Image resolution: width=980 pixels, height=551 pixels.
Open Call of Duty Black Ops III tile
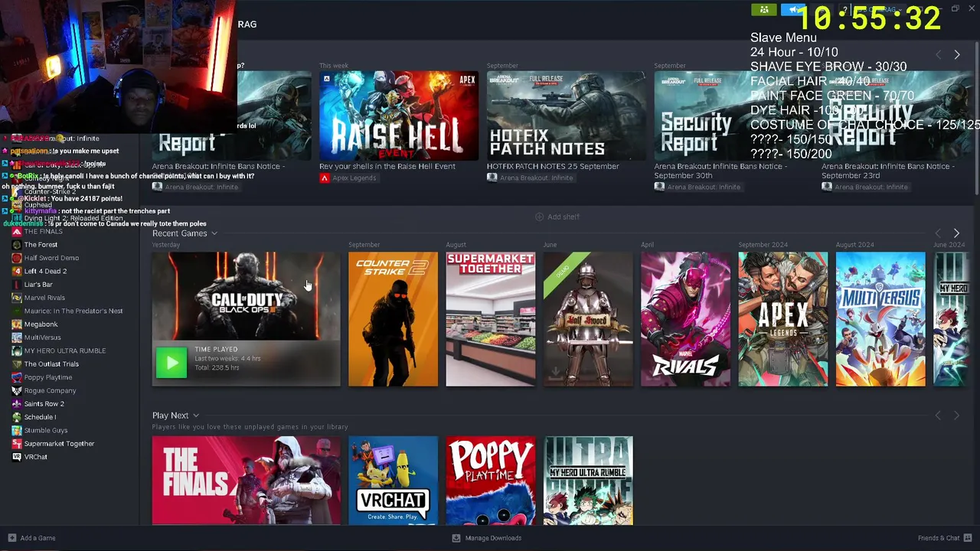(x=247, y=318)
